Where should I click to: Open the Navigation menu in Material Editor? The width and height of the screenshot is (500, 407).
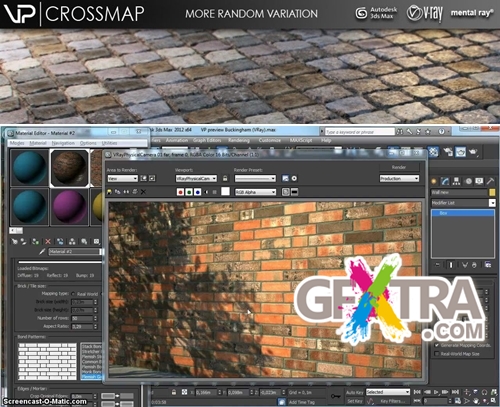pyautogui.click(x=63, y=143)
